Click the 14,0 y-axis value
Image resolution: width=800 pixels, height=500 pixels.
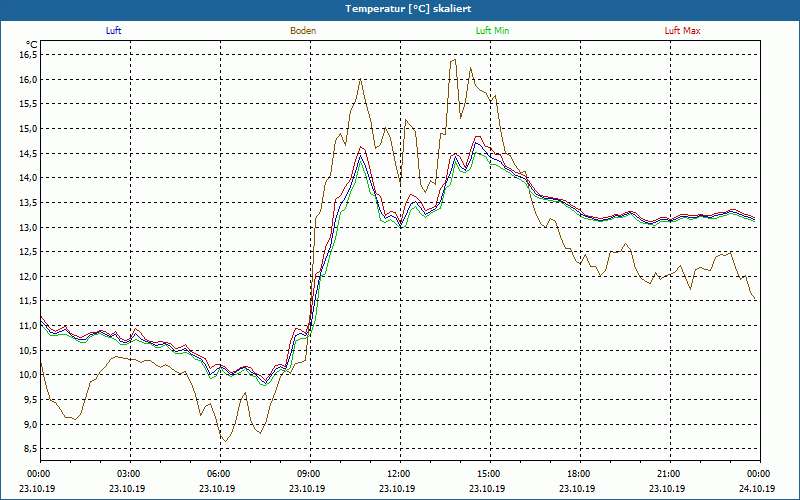point(29,178)
